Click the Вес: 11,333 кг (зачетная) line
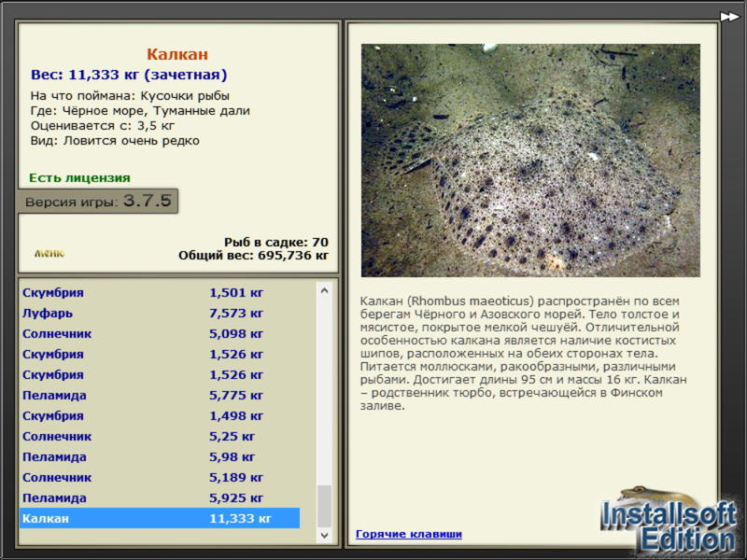The height and width of the screenshot is (560, 747). click(x=129, y=75)
